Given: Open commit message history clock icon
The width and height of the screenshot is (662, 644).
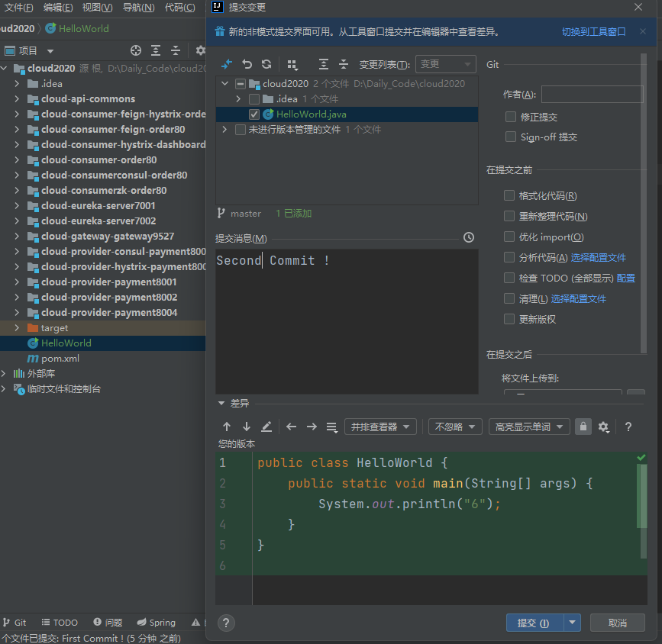Looking at the screenshot, I should (469, 237).
